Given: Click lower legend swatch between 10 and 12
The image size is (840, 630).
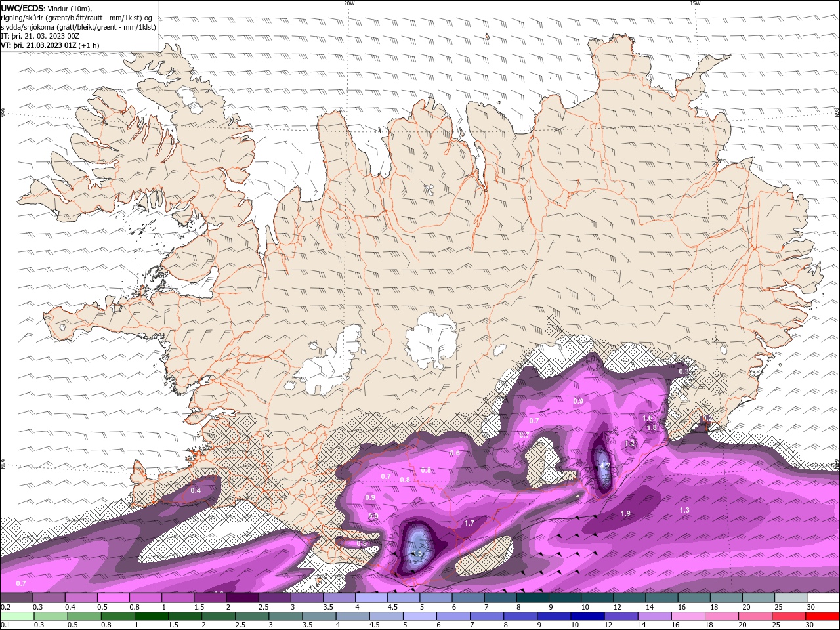Looking at the screenshot, I should pyautogui.click(x=587, y=616).
